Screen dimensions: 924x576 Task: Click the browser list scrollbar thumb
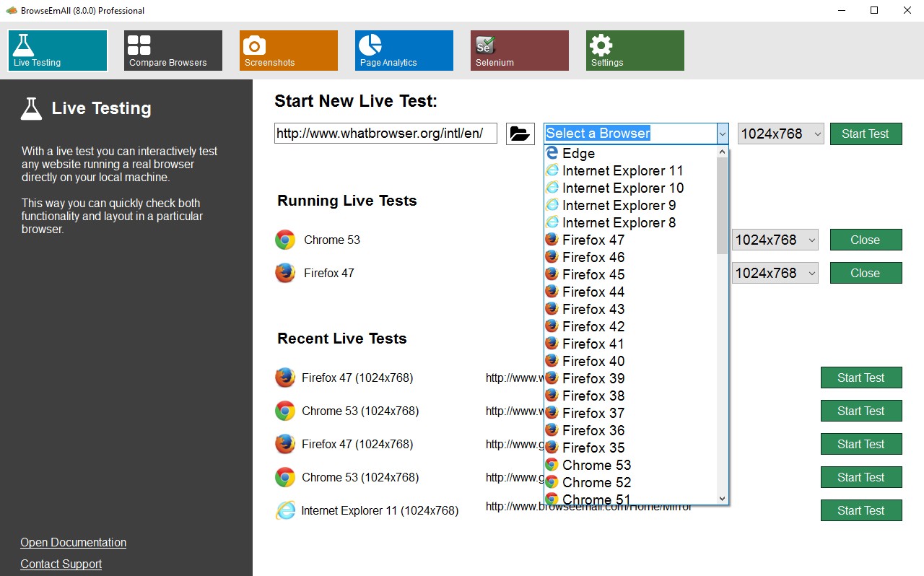coord(722,206)
